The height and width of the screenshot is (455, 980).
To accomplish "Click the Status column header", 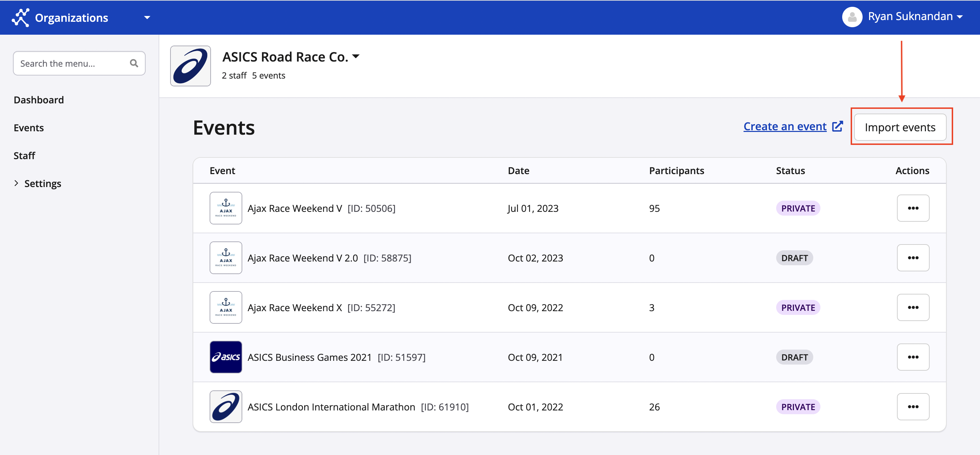I will (x=790, y=171).
